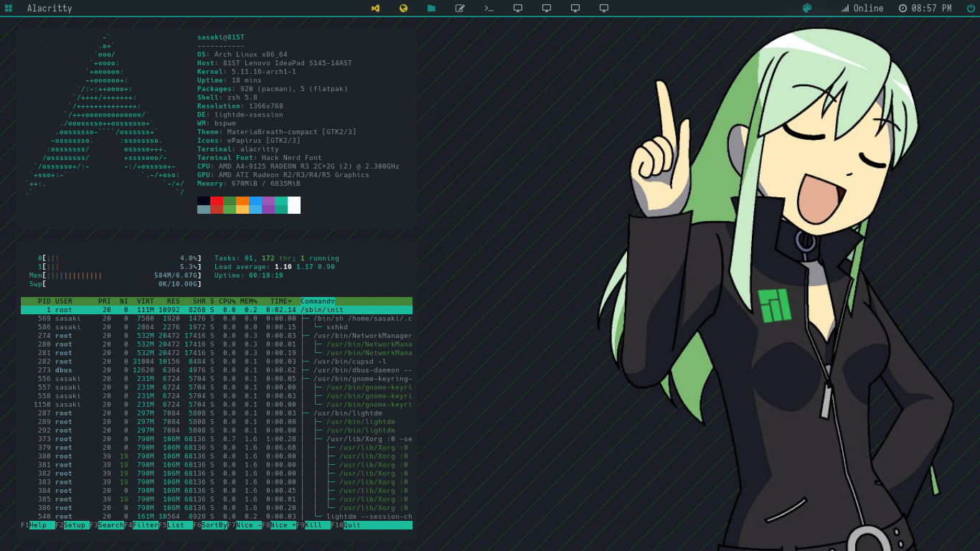Click F9 Kill in htop's function bar
This screenshot has height=551, width=980.
[x=312, y=524]
